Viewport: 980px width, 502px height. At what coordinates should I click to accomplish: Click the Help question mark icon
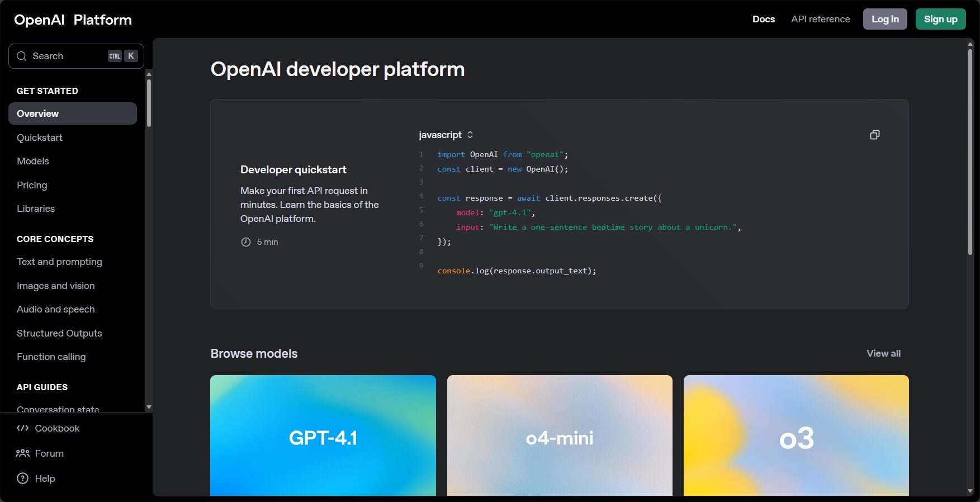22,479
